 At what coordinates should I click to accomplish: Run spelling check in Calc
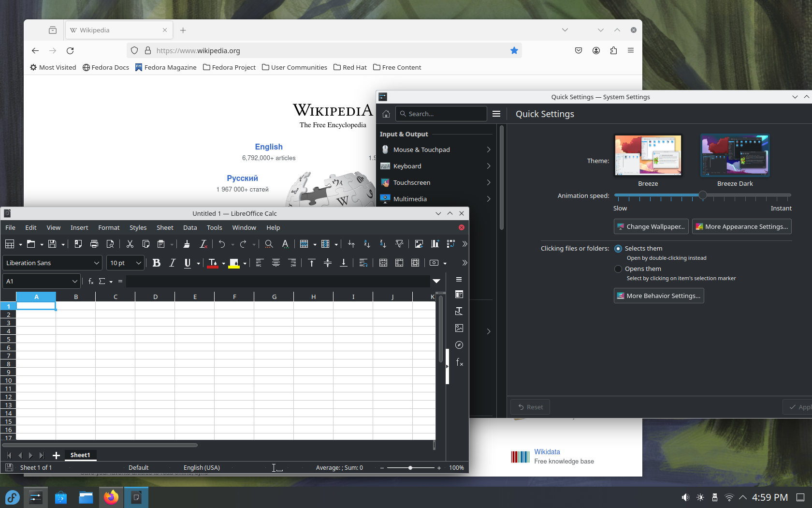click(285, 244)
